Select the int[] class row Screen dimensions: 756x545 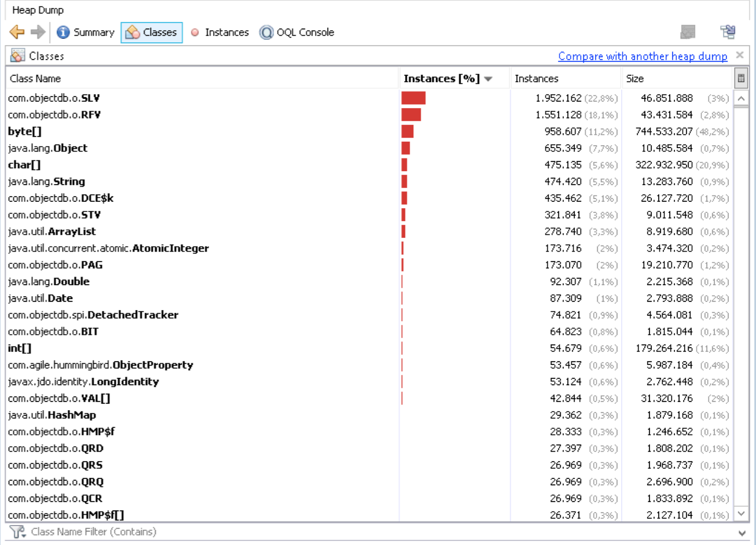(370, 348)
